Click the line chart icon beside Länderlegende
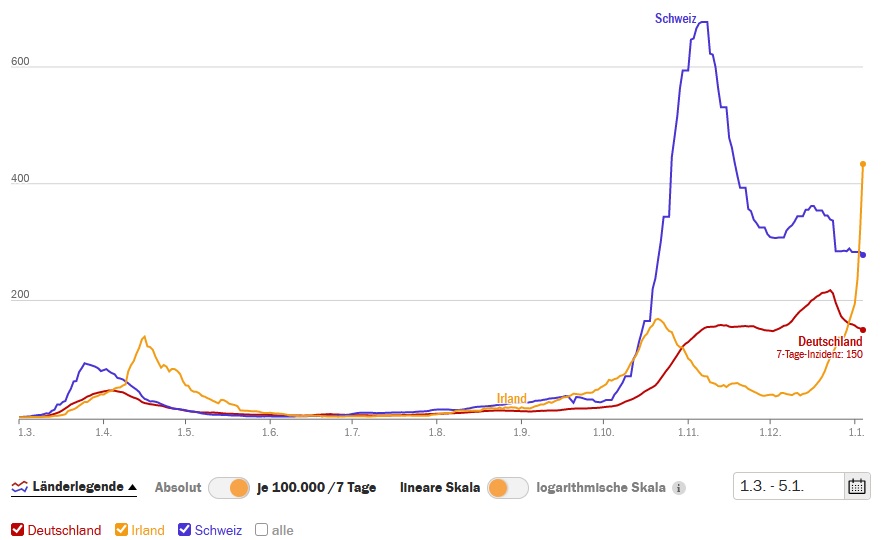Screen dimensions: 884x540 click(x=19, y=488)
